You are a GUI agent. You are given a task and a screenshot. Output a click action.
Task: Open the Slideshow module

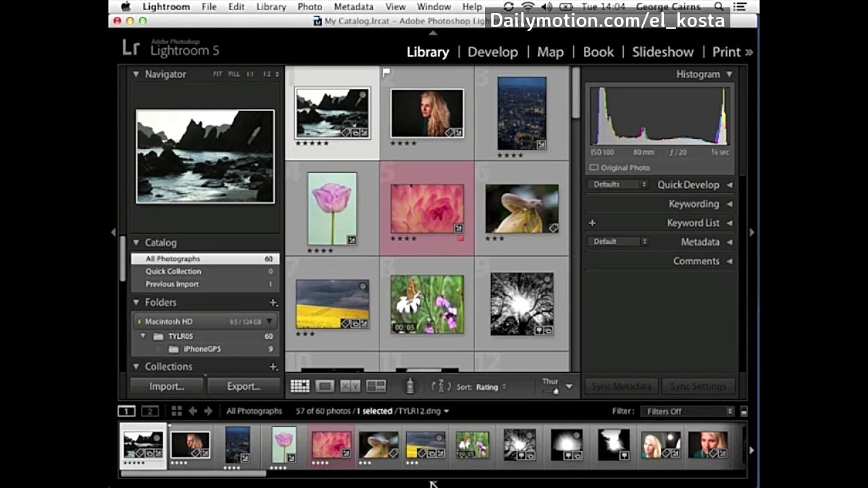pos(663,52)
